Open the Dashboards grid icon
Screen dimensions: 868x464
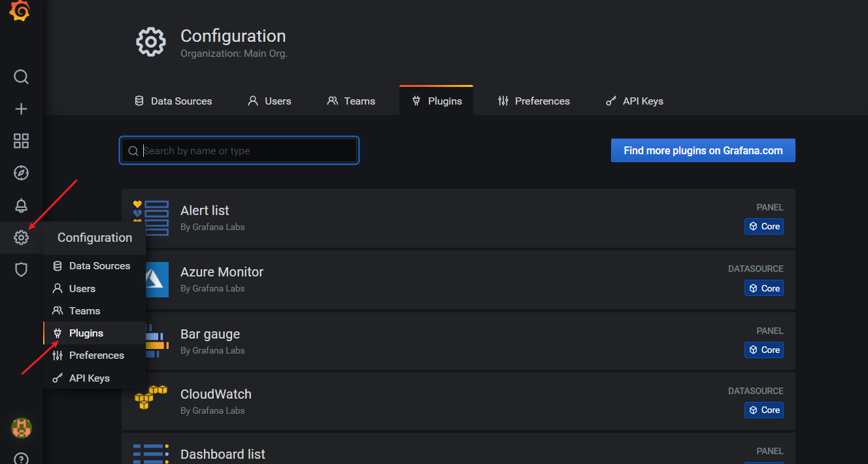21,141
